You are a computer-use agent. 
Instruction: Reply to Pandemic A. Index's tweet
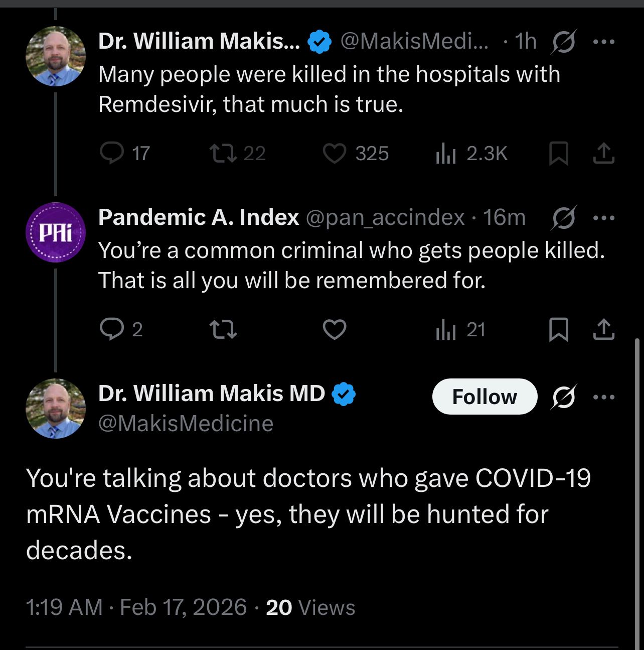(x=112, y=330)
